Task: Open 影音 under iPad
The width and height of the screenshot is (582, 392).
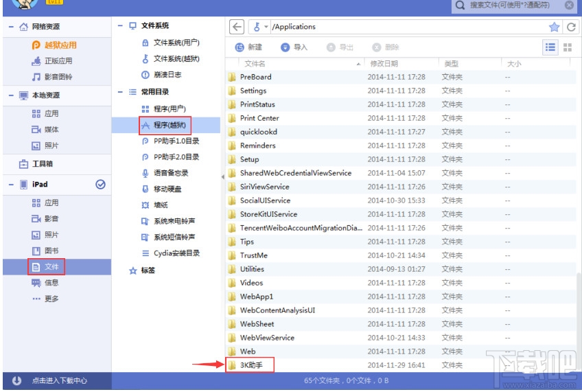Action: click(45, 218)
